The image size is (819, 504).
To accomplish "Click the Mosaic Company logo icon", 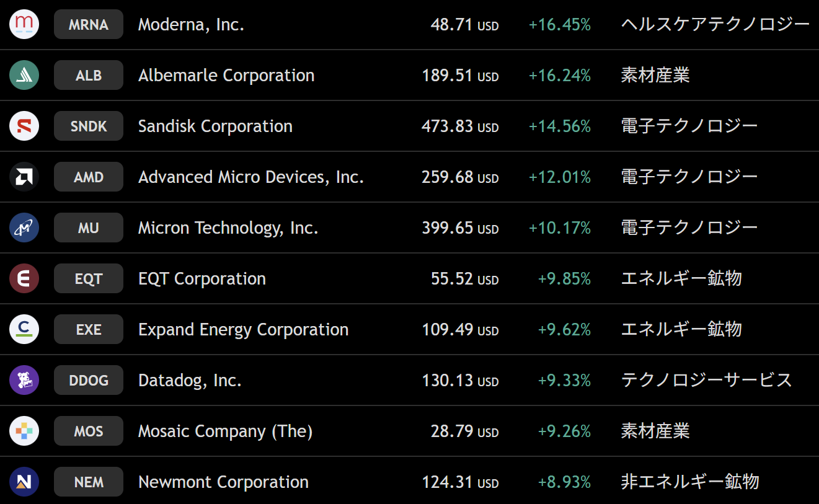I will pos(24,431).
